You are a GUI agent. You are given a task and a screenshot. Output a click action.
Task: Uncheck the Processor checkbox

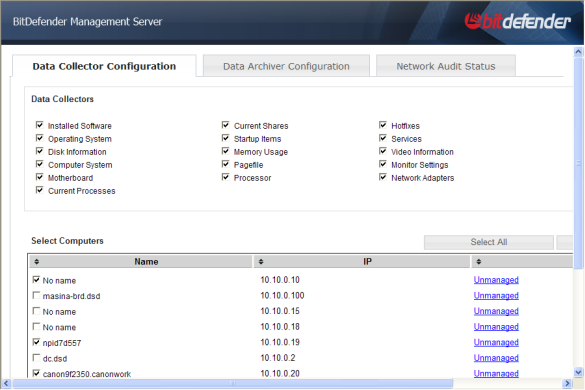point(225,177)
